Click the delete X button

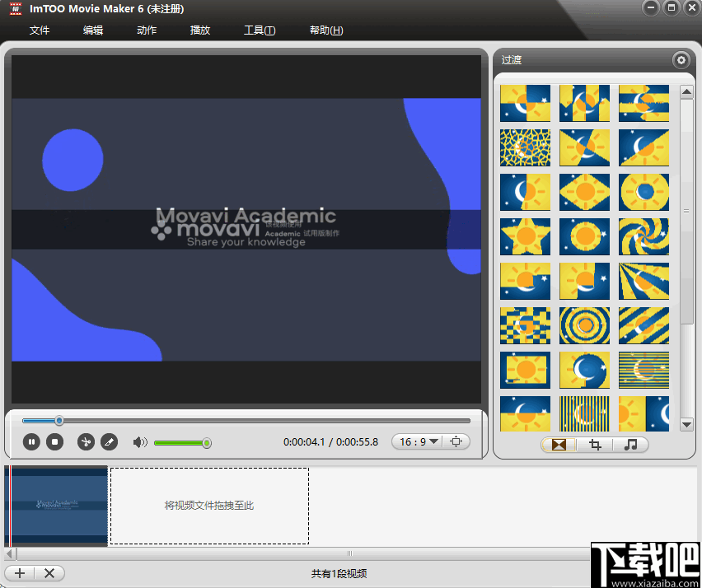(x=49, y=573)
